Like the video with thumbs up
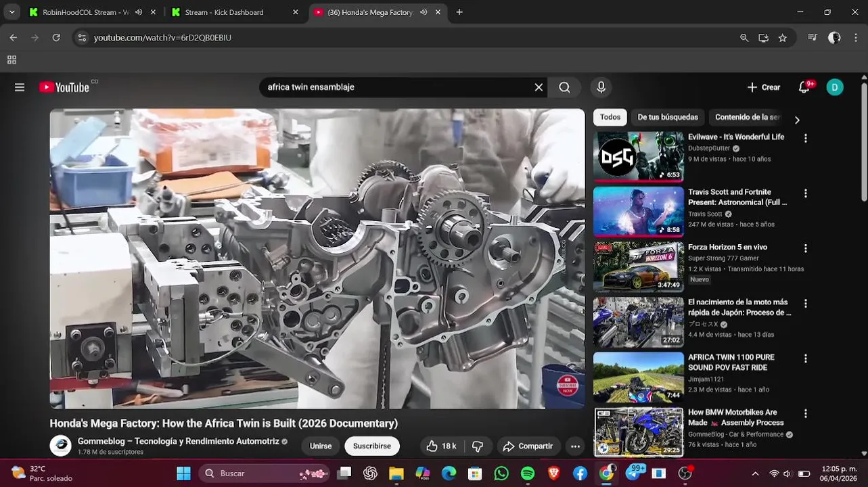This screenshot has width=868, height=487. (x=440, y=446)
